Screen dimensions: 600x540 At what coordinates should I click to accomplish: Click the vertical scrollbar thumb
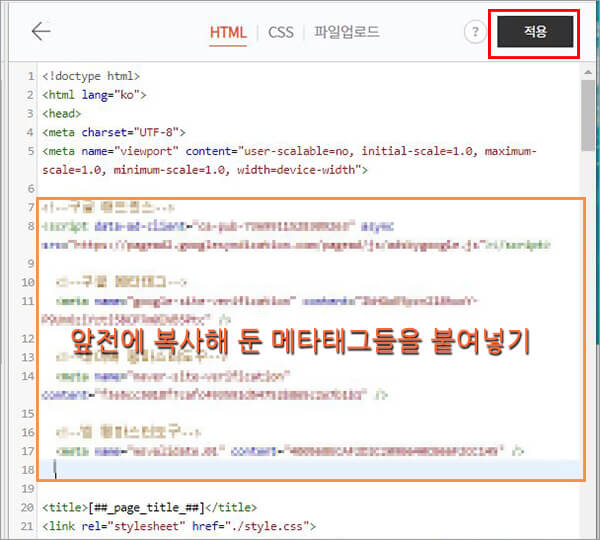[588, 115]
